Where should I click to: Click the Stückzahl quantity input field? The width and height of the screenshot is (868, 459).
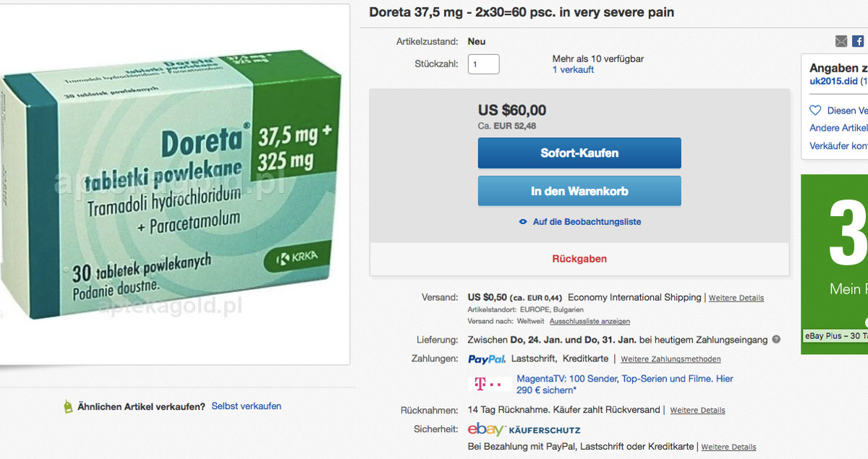(483, 64)
